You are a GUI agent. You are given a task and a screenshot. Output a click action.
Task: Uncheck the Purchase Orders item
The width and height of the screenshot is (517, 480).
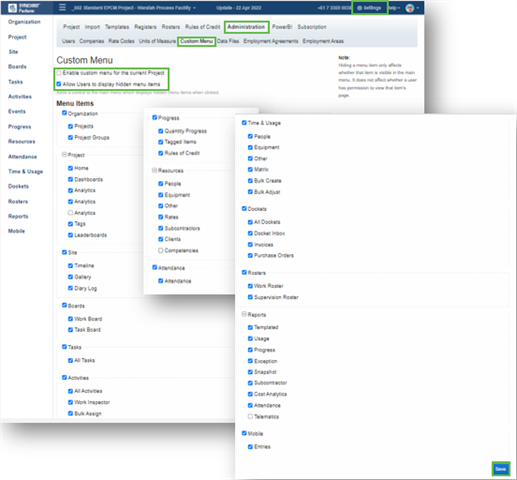tap(250, 255)
